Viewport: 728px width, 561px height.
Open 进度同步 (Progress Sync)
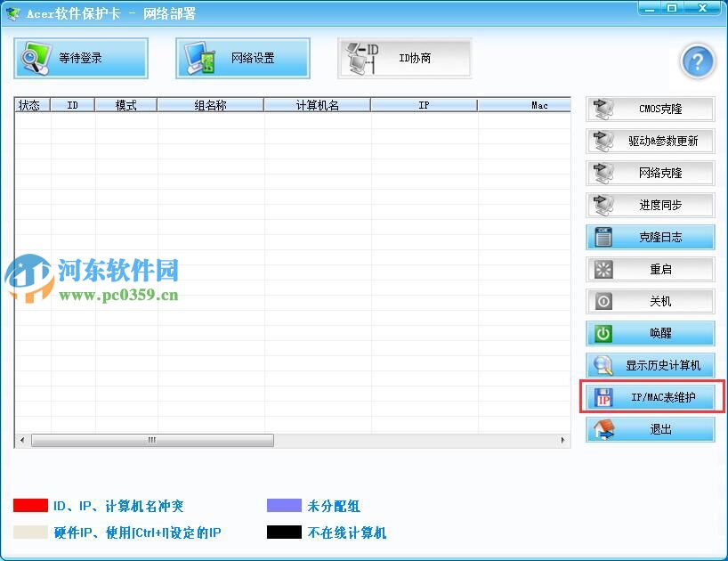tap(649, 205)
